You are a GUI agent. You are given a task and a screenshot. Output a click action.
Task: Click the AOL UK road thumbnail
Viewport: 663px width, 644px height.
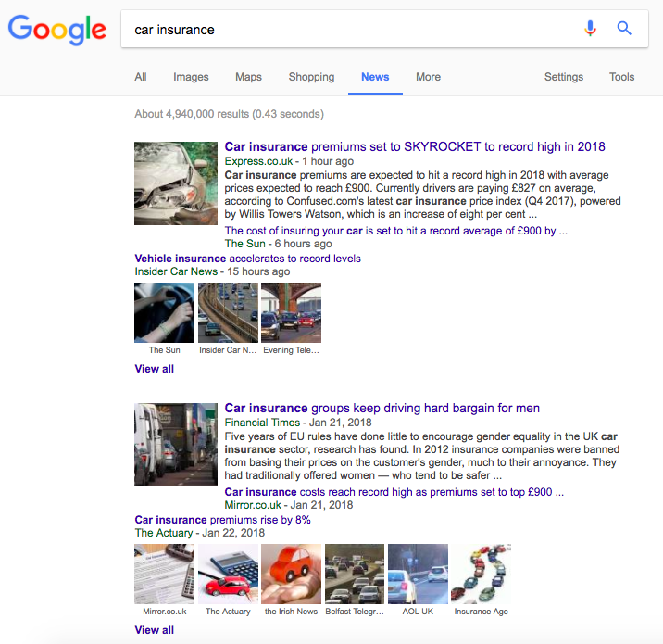(x=418, y=575)
